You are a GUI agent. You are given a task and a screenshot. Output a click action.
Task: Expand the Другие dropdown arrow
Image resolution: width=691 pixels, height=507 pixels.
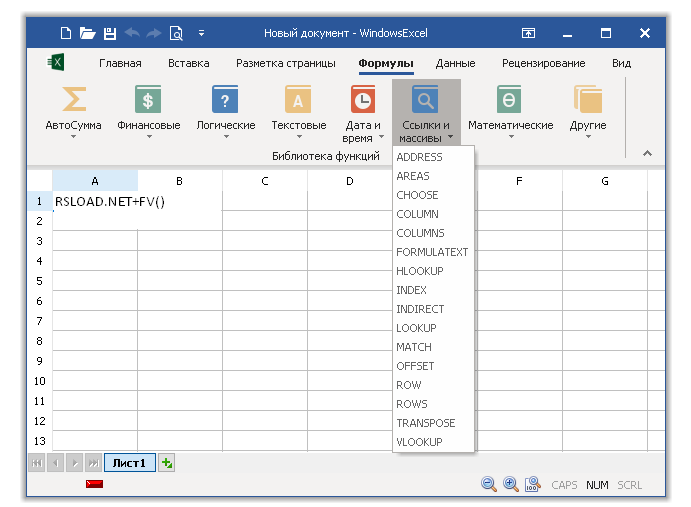click(x=588, y=137)
